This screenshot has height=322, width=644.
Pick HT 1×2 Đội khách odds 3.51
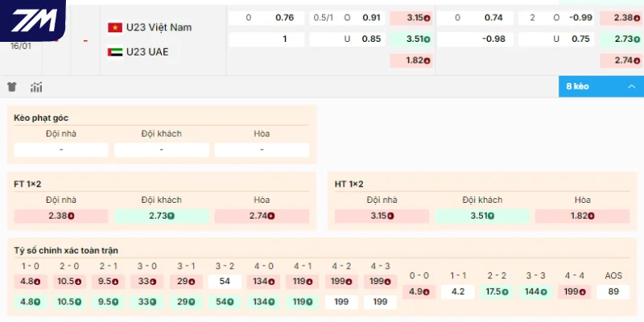pyautogui.click(x=482, y=216)
